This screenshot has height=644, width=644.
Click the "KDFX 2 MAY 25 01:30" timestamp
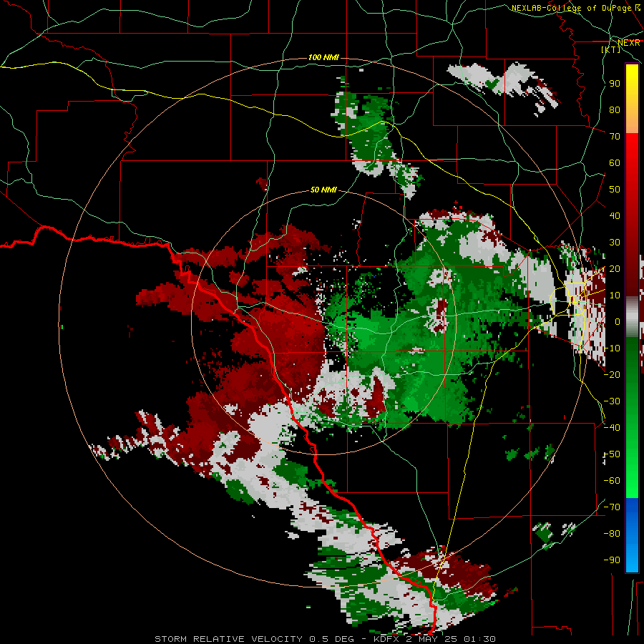434,639
